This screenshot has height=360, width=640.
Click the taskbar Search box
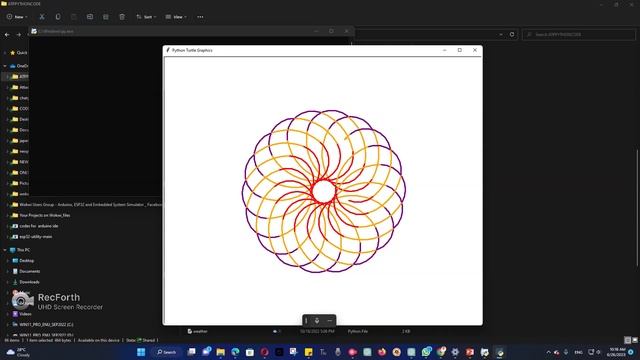pos(167,352)
